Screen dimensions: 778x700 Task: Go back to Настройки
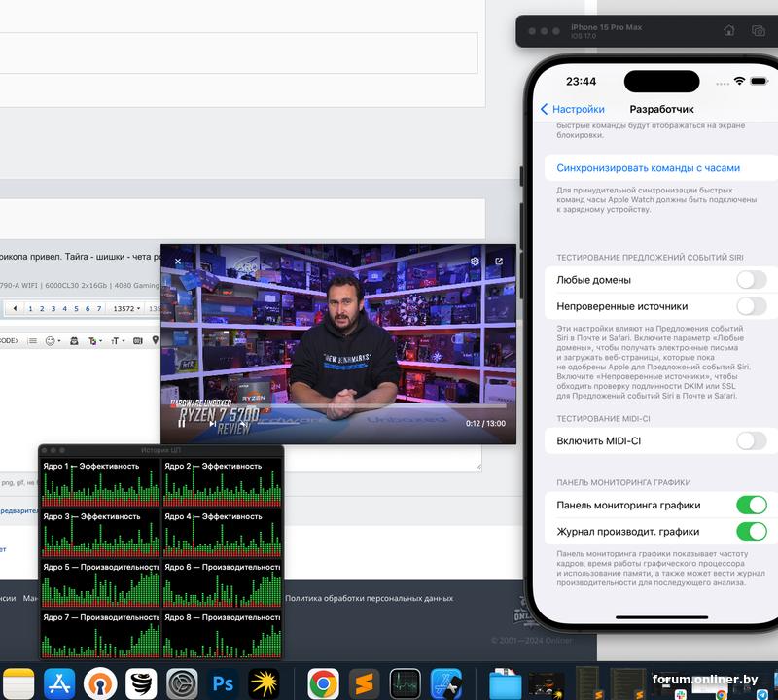coord(573,109)
